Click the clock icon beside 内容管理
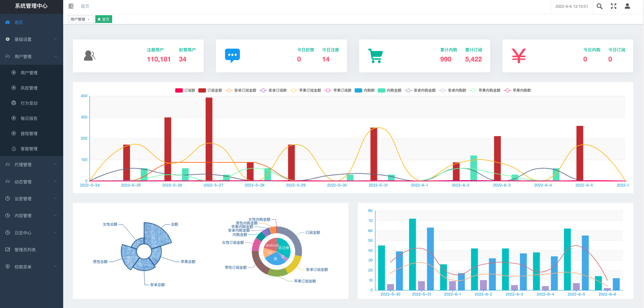 (7, 215)
